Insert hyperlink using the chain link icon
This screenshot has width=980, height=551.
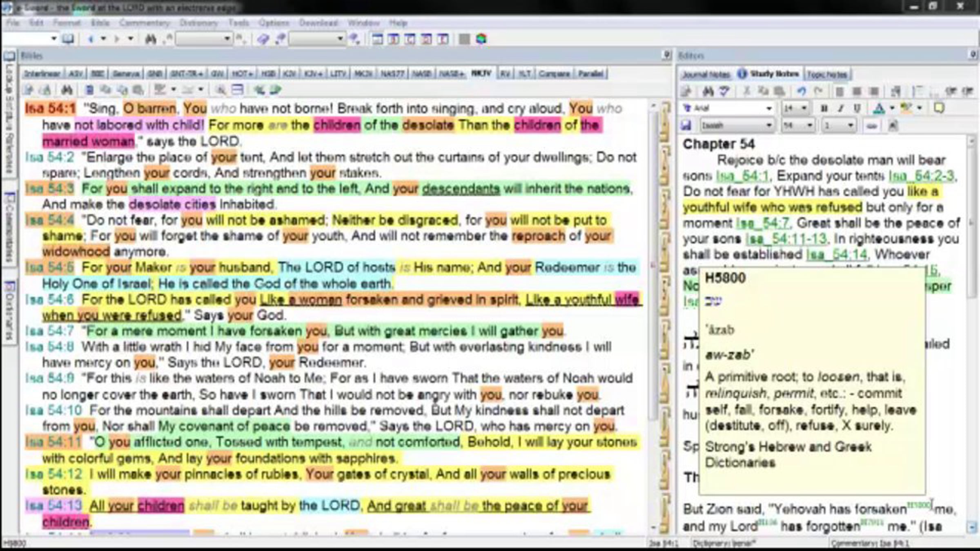(x=871, y=126)
